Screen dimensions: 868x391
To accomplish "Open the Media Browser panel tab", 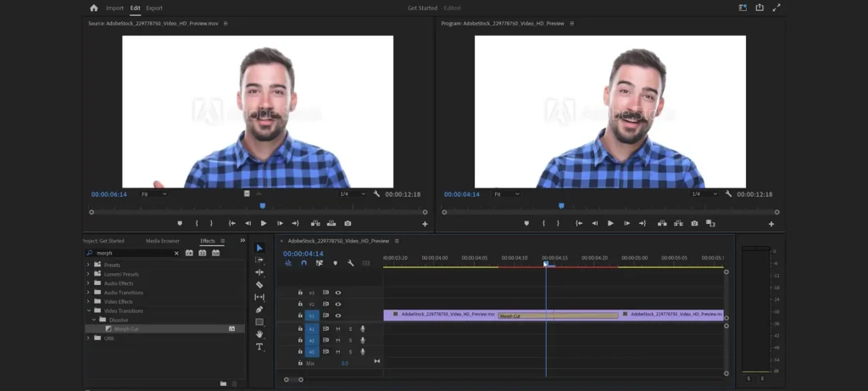I will tap(163, 241).
